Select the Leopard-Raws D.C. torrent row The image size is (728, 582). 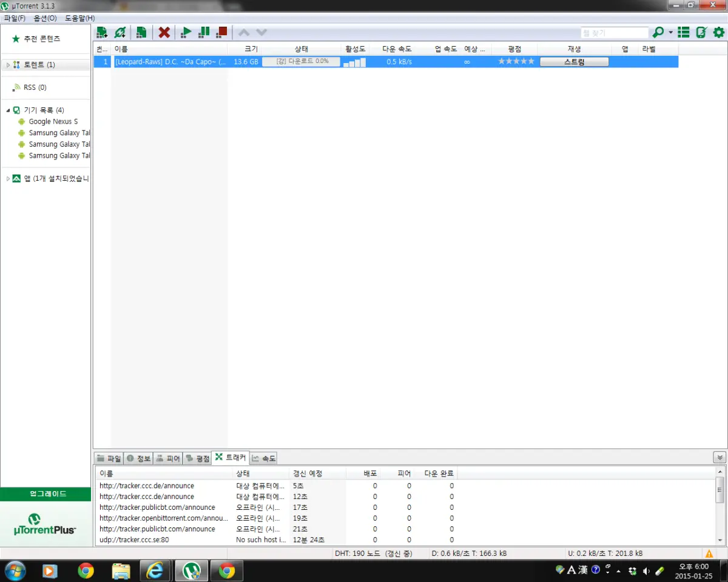[386, 61]
